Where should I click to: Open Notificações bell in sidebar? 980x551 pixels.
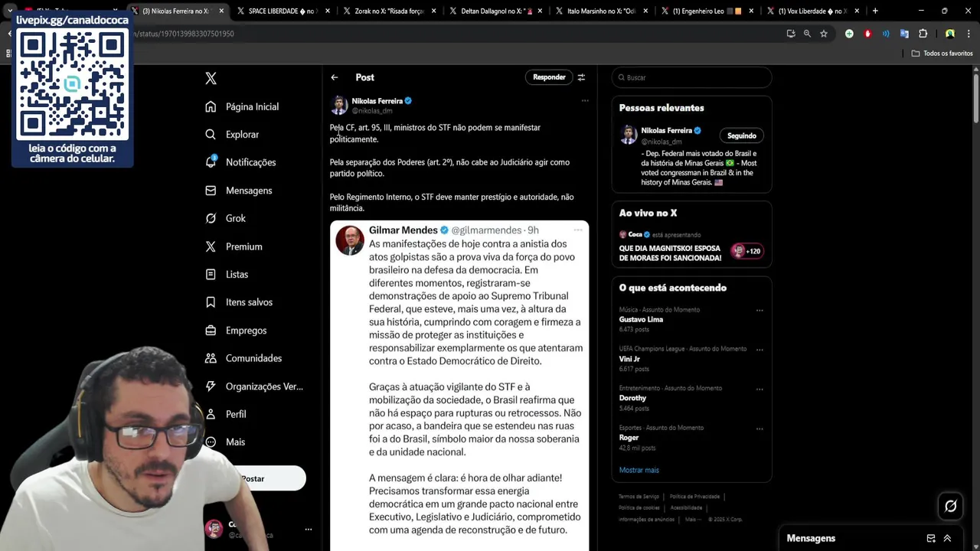pos(211,161)
